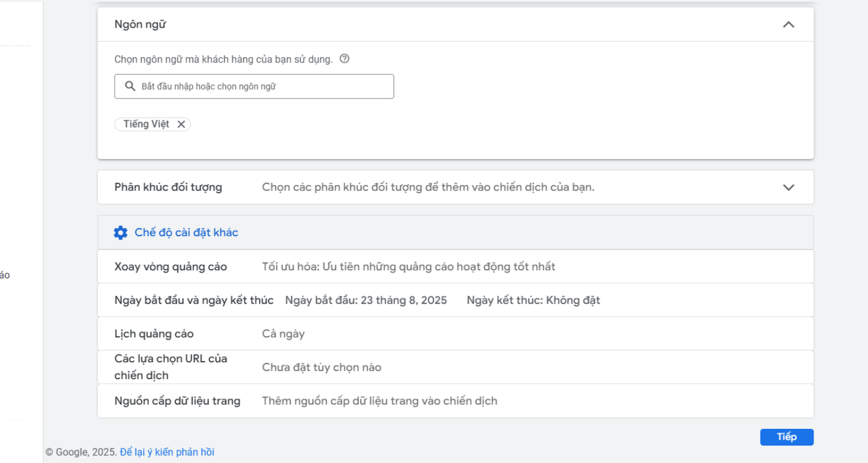Expand Phân khúc đối tượng with chevron
Screen dimensions: 868x463
tap(788, 188)
